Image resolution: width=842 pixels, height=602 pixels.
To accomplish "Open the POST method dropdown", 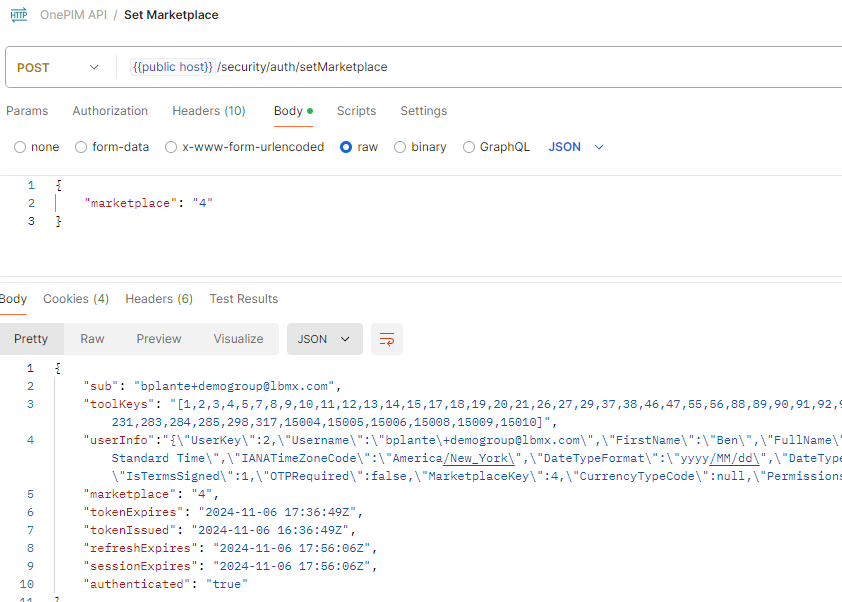I will click(x=58, y=67).
